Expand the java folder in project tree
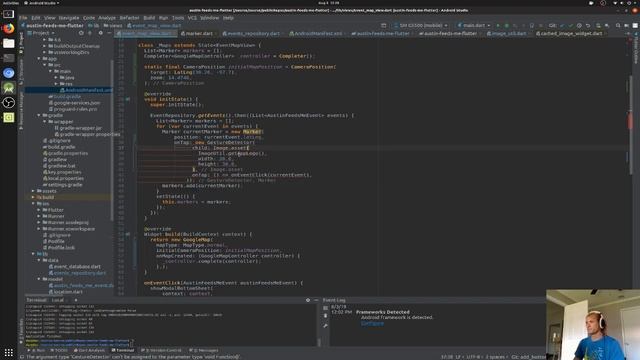640x360 pixels. coord(56,78)
